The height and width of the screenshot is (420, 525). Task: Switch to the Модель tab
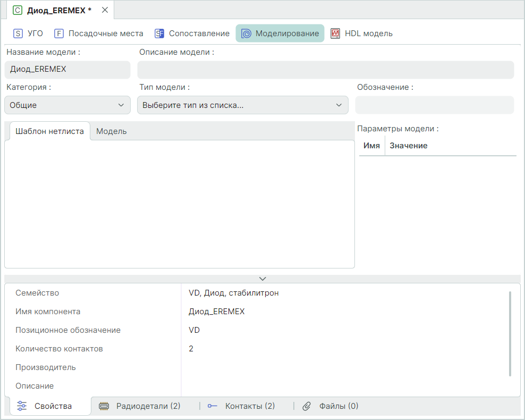click(111, 131)
